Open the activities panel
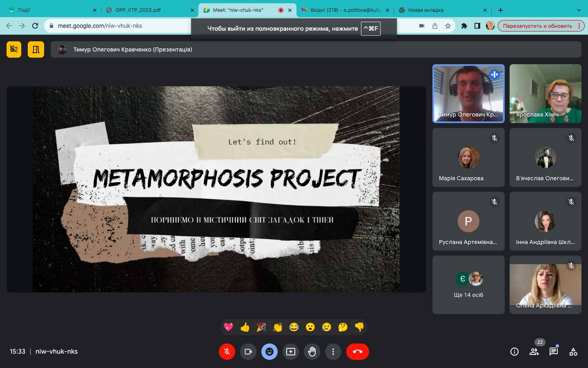 [573, 352]
